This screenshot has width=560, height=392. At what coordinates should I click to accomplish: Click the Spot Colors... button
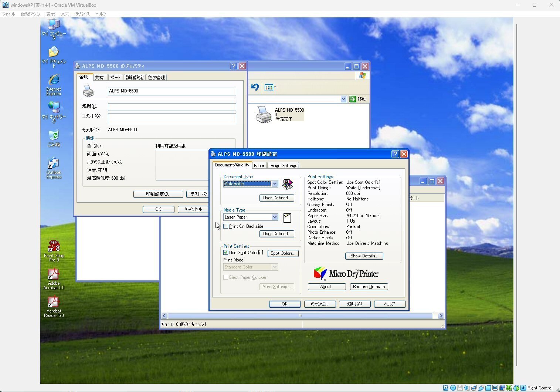tap(282, 253)
